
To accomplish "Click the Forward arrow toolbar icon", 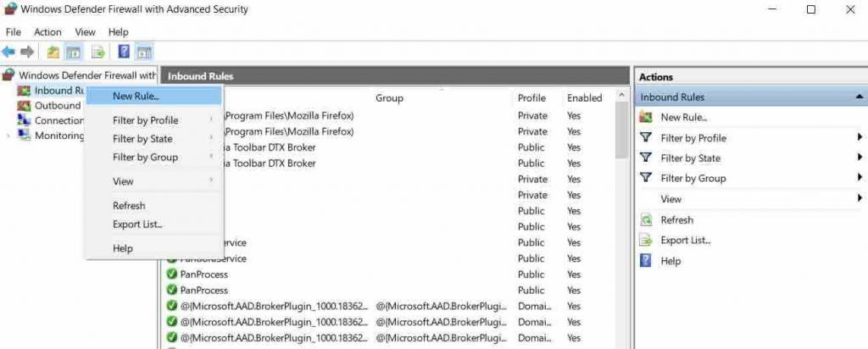I will (26, 52).
